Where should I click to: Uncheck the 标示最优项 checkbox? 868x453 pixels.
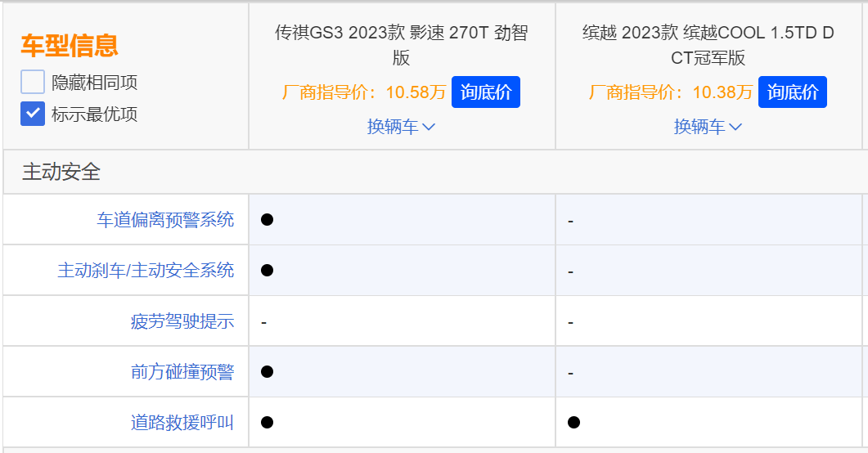33,114
